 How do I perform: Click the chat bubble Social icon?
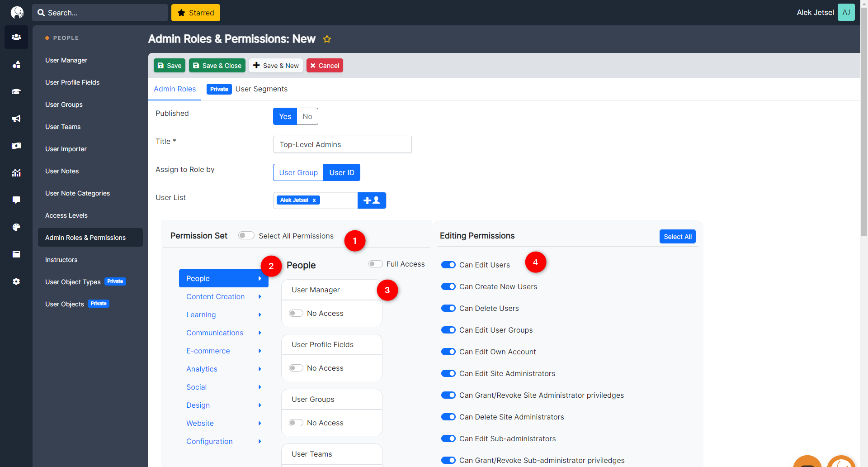click(16, 200)
